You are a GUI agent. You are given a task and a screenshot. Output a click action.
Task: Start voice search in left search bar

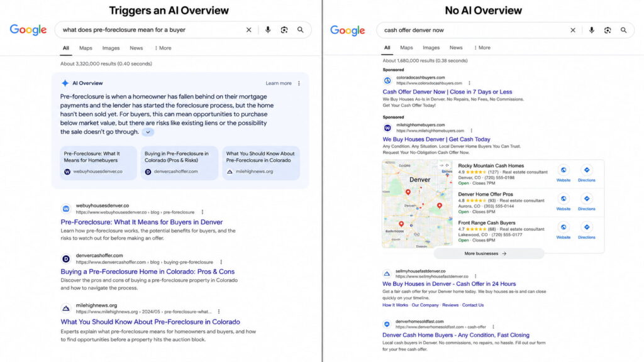coord(268,30)
